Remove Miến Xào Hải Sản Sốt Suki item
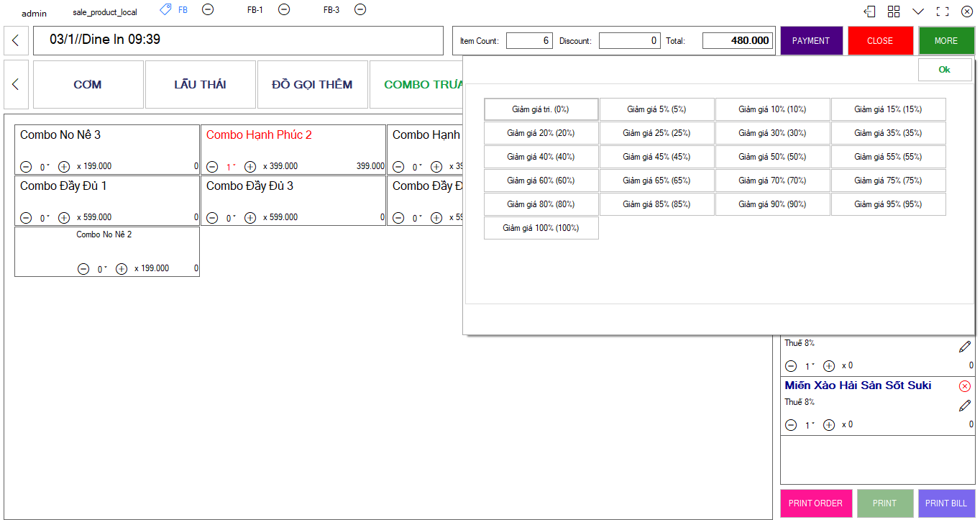This screenshot has width=980, height=520. point(965,386)
